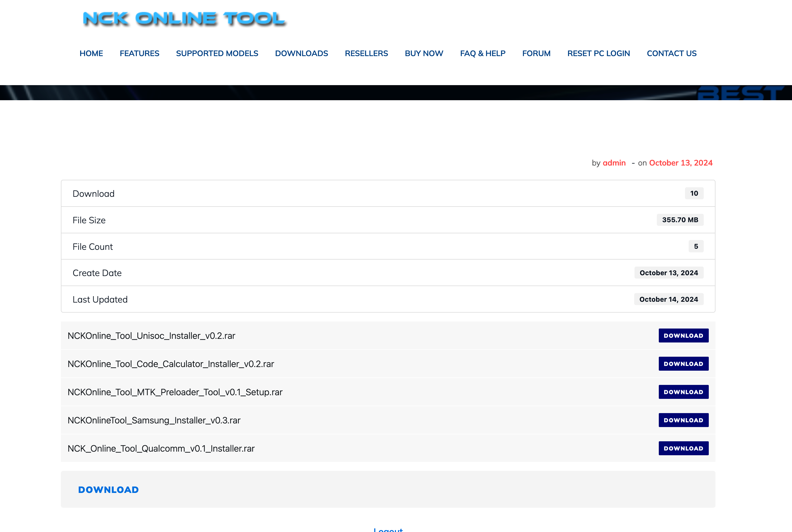This screenshot has height=532, width=792.
Task: Click the admin author link
Action: [614, 163]
